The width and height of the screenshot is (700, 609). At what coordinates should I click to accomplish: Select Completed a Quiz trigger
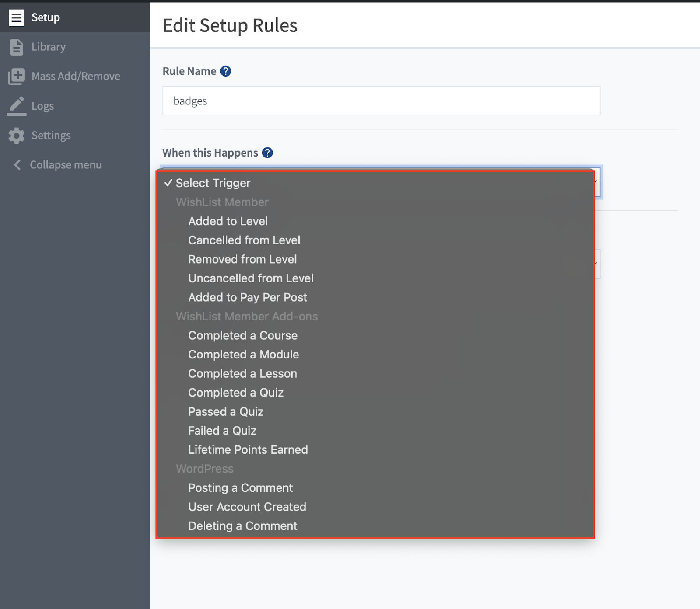point(375,393)
